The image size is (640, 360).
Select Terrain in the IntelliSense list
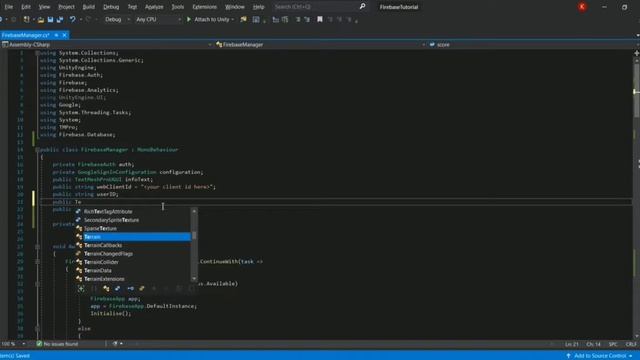(x=133, y=237)
